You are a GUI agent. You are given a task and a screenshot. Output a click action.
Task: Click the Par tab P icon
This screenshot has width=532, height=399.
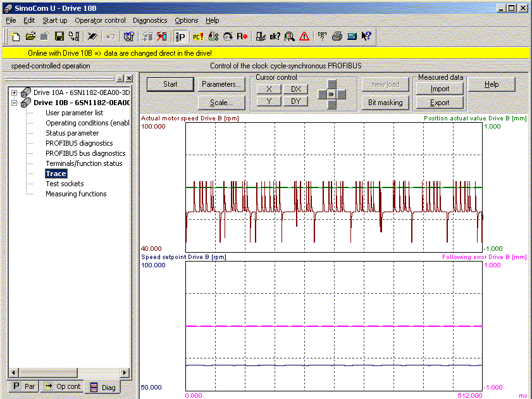[x=16, y=386]
